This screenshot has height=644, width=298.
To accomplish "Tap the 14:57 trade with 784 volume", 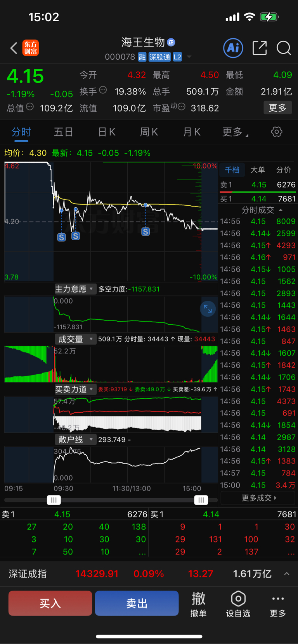I will click(x=258, y=473).
